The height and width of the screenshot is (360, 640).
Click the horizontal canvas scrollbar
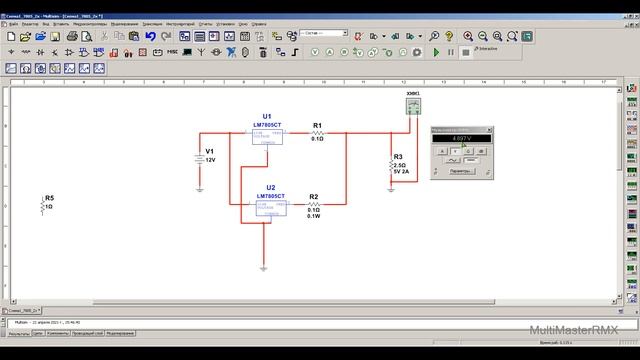click(293, 302)
